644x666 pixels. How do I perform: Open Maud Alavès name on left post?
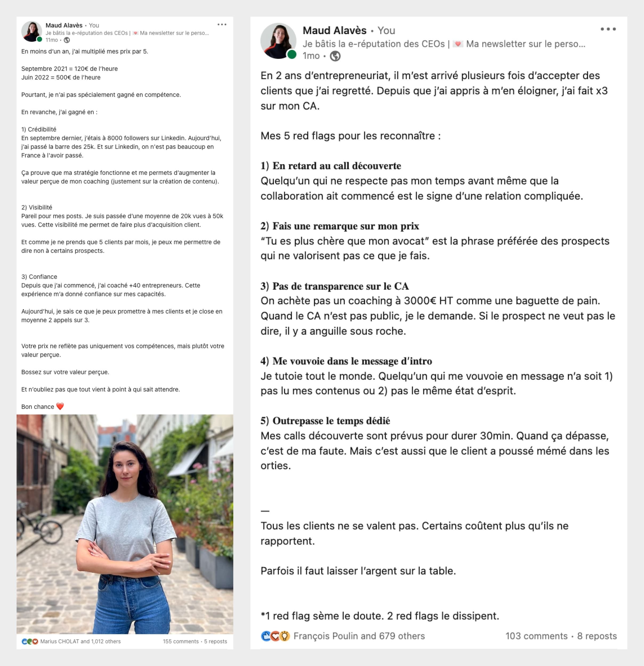[x=64, y=26]
